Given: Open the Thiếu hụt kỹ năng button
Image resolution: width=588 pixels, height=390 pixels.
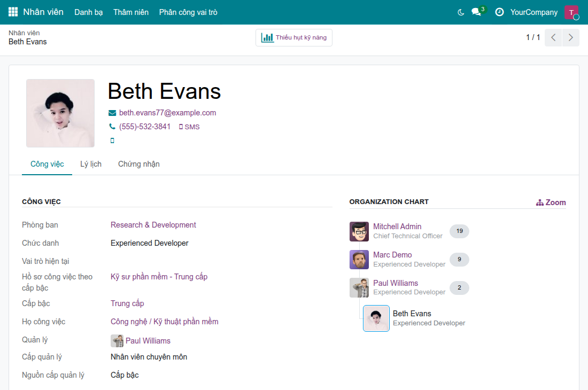Looking at the screenshot, I should click(293, 37).
